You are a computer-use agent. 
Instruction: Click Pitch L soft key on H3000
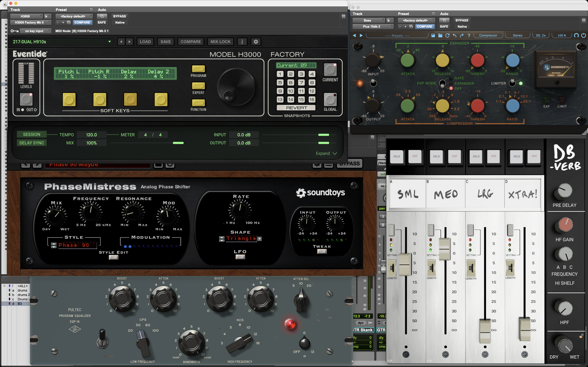[69, 99]
